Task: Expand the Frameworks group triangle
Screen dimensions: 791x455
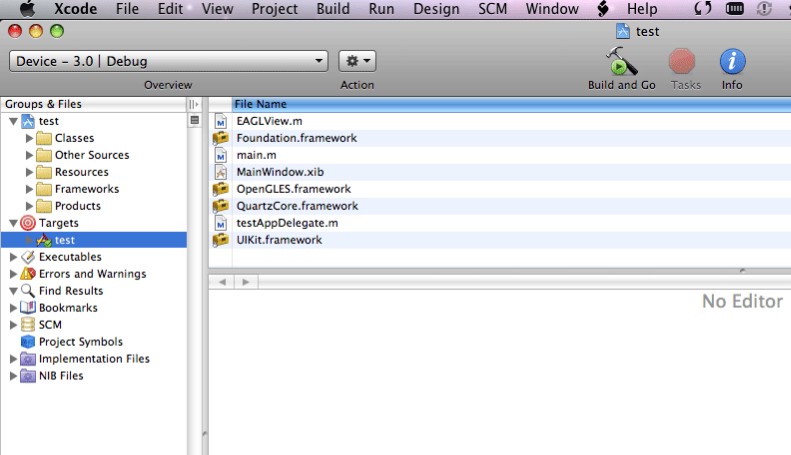Action: 29,189
